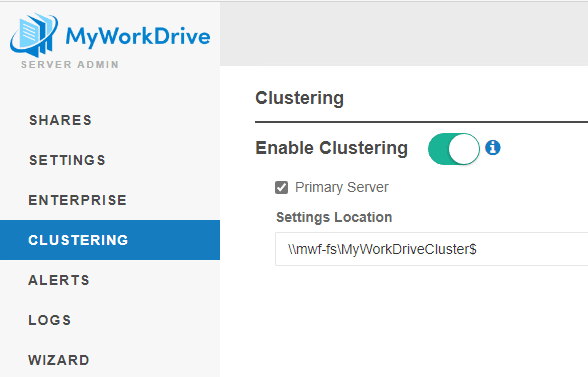Click the MyWorkDrive logo icon
This screenshot has width=588, height=377.
click(x=34, y=35)
